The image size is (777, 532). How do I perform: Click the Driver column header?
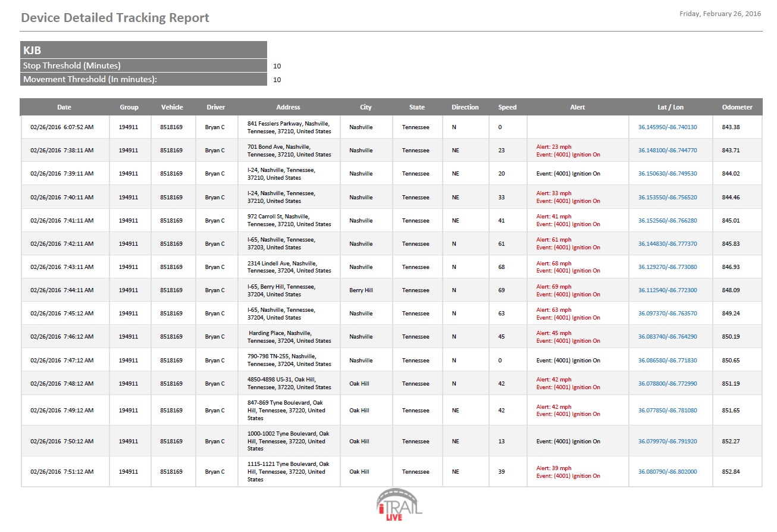click(x=215, y=107)
